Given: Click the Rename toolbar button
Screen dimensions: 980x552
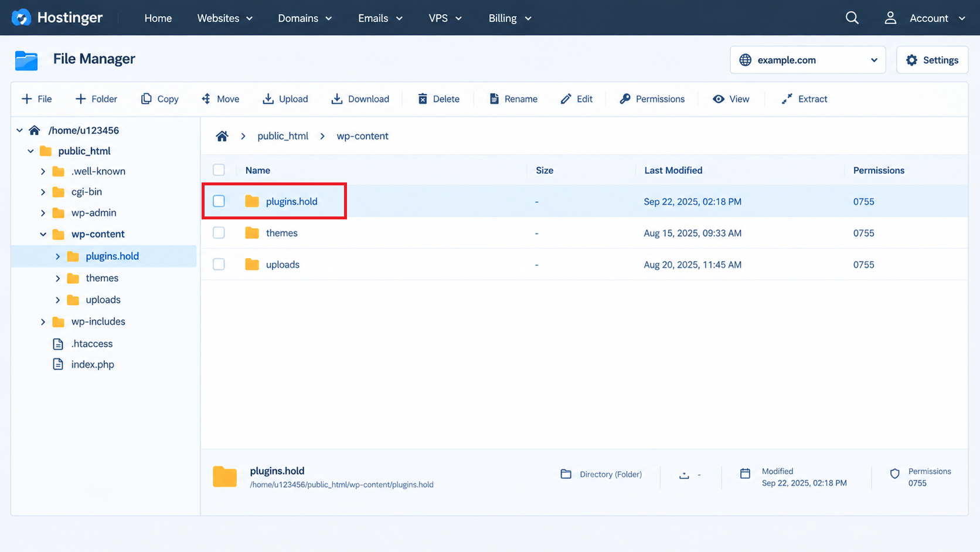Looking at the screenshot, I should point(513,99).
